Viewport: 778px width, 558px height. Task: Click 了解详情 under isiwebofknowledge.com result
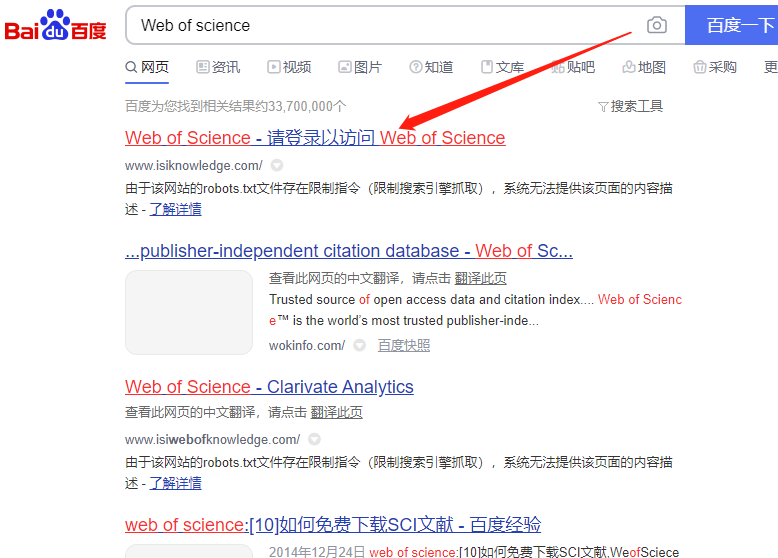176,483
